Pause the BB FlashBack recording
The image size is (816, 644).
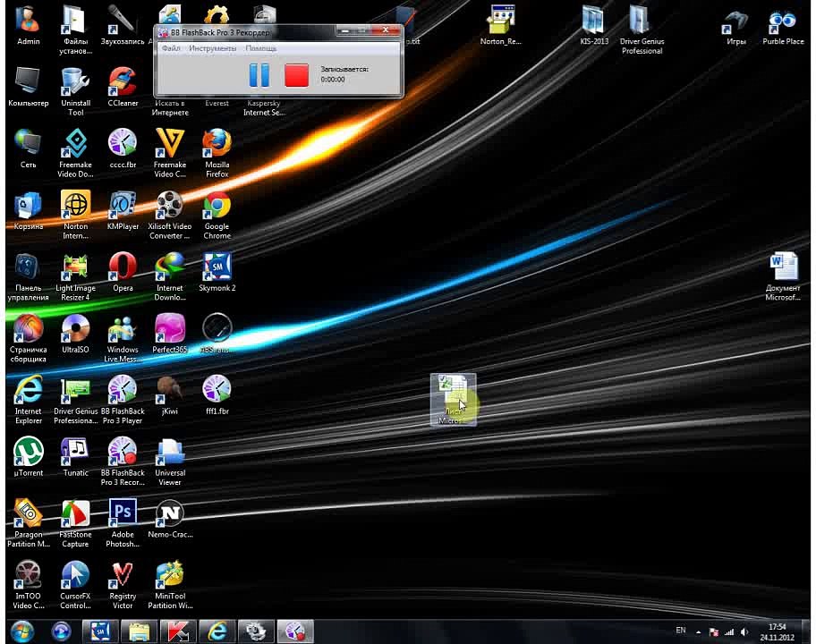(x=259, y=75)
